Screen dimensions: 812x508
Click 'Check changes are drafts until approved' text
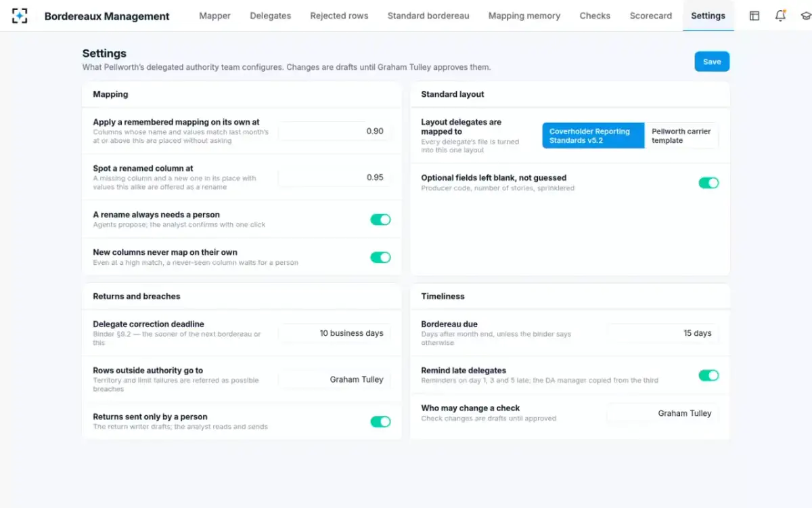tap(489, 419)
